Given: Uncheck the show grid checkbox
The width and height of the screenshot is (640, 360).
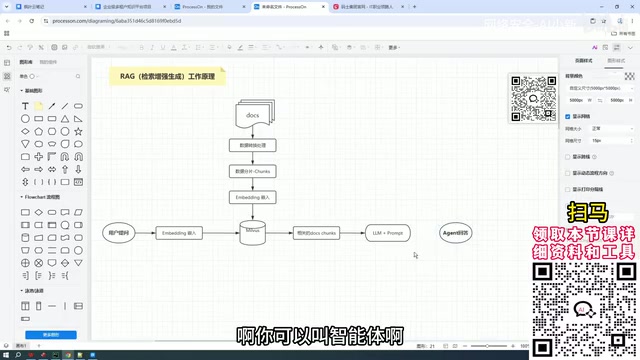Looking at the screenshot, I should coord(567,116).
